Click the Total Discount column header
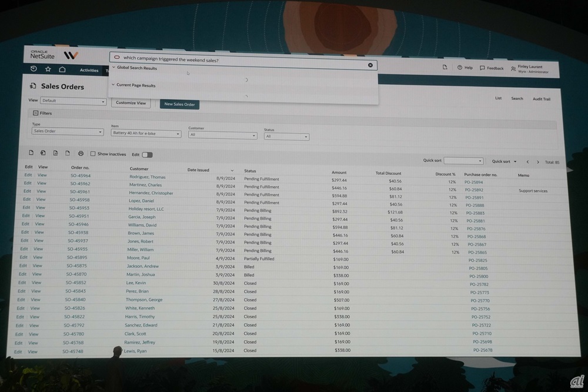Screen dimensions: 588x392 pyautogui.click(x=388, y=173)
